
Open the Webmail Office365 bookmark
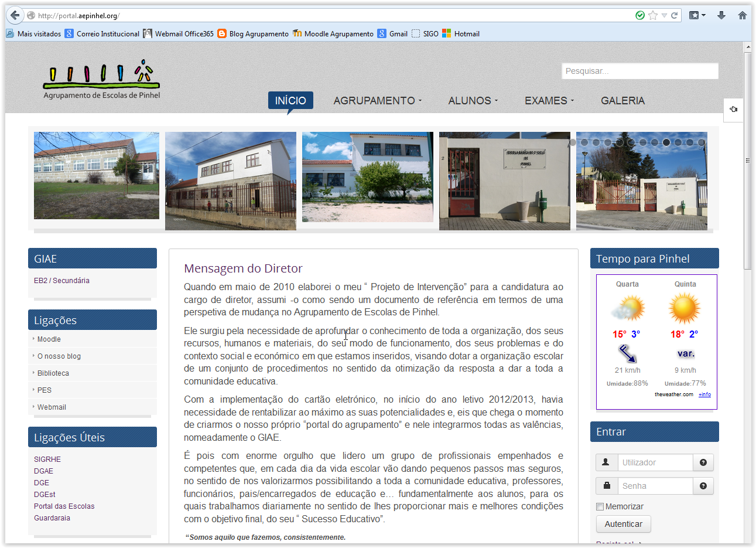tap(179, 34)
